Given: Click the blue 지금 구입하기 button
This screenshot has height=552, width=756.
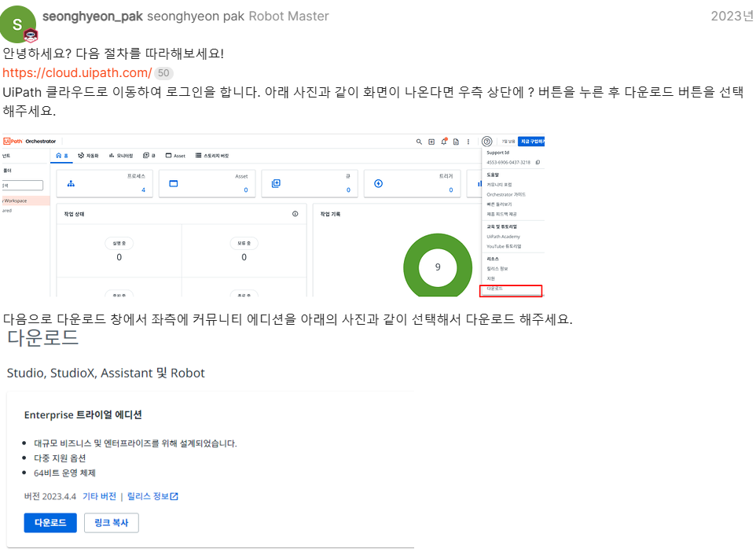Looking at the screenshot, I should (x=531, y=142).
